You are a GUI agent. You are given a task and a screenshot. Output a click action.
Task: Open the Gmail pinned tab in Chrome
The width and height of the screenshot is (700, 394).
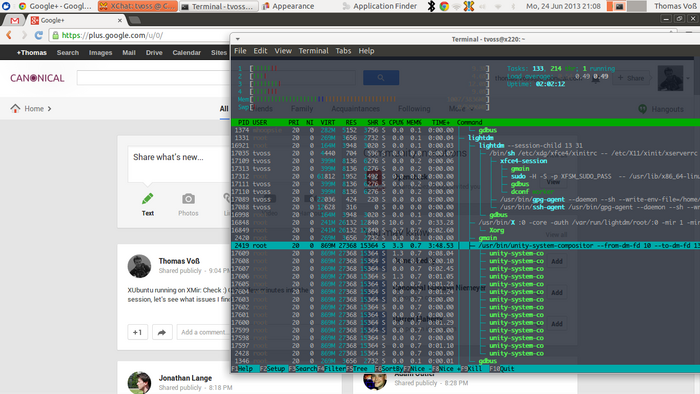(x=15, y=21)
